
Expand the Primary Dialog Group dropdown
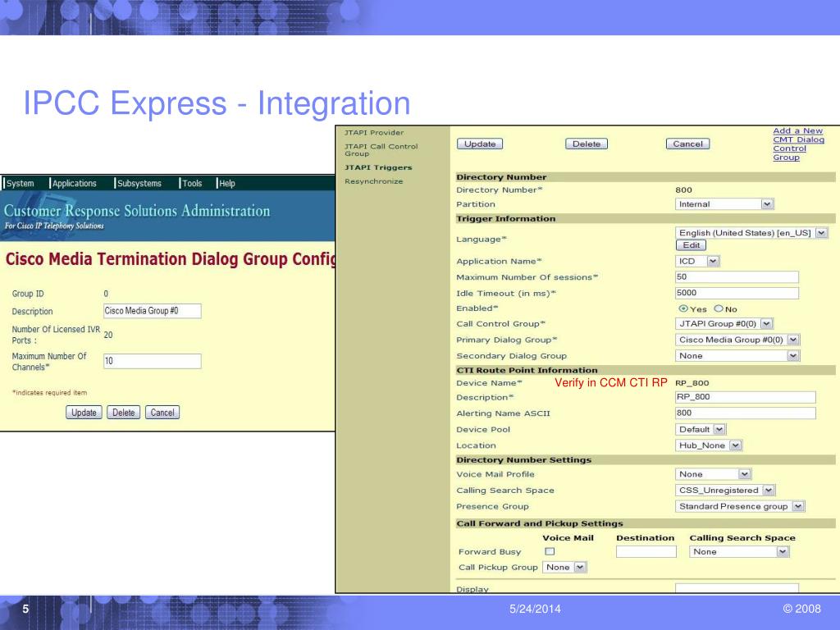pyautogui.click(x=737, y=340)
